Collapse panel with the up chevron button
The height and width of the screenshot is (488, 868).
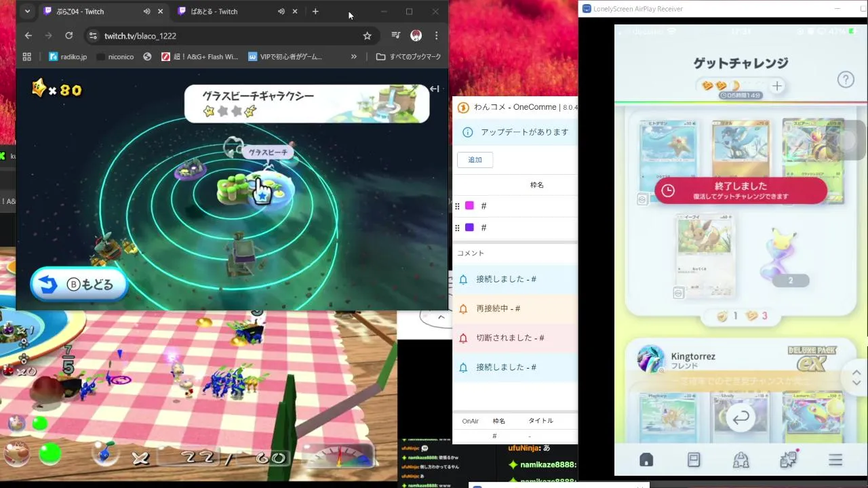(441, 317)
